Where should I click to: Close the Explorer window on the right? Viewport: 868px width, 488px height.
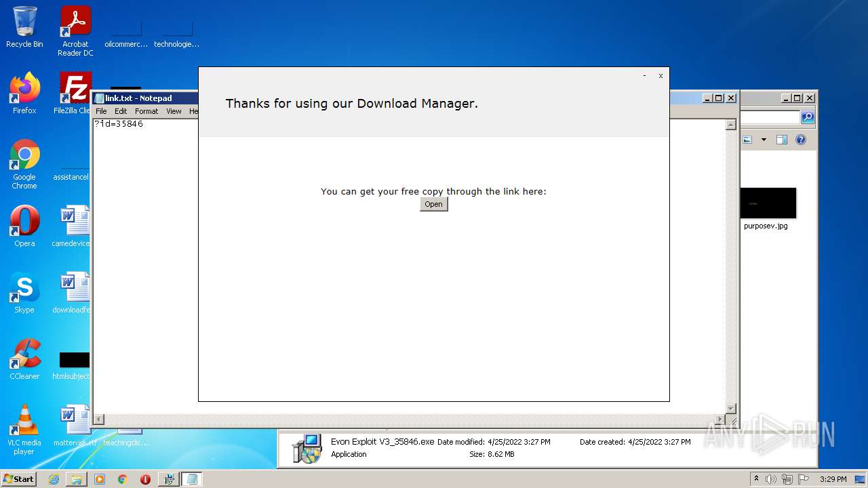pyautogui.click(x=809, y=98)
